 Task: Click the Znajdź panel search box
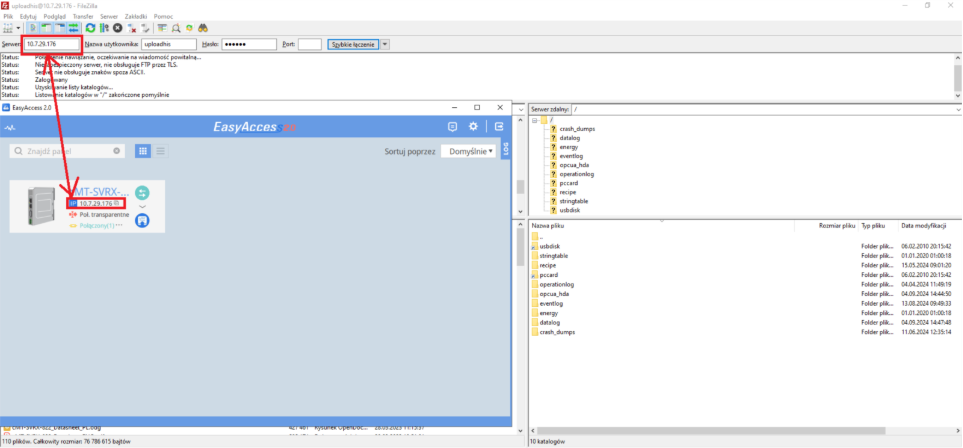click(67, 151)
